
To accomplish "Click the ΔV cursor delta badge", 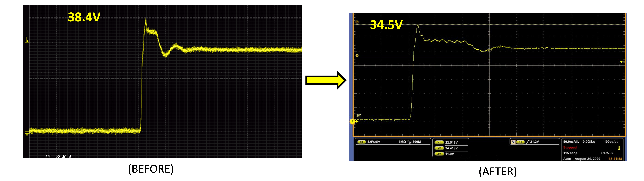I will pos(439,154).
